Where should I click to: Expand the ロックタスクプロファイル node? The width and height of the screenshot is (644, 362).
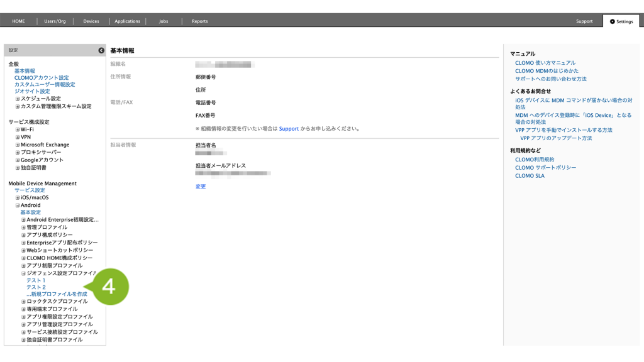point(23,302)
